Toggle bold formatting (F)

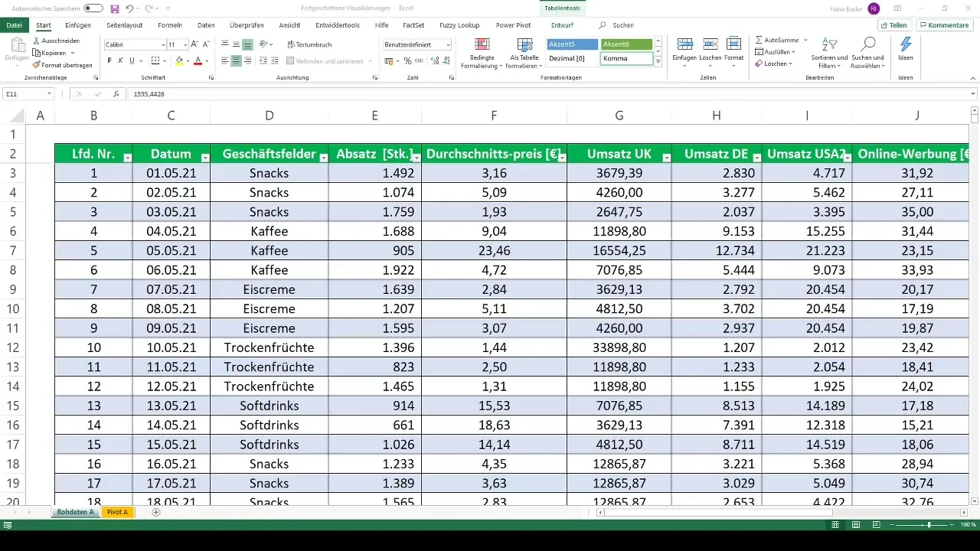[109, 60]
